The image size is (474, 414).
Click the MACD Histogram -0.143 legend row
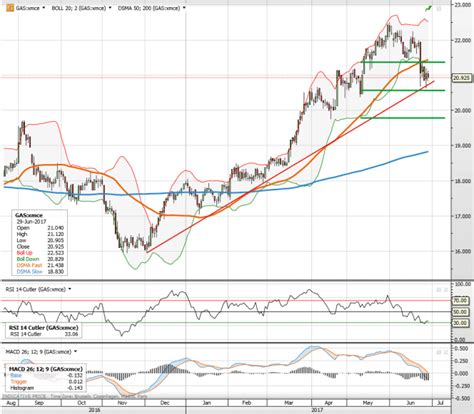click(x=46, y=388)
